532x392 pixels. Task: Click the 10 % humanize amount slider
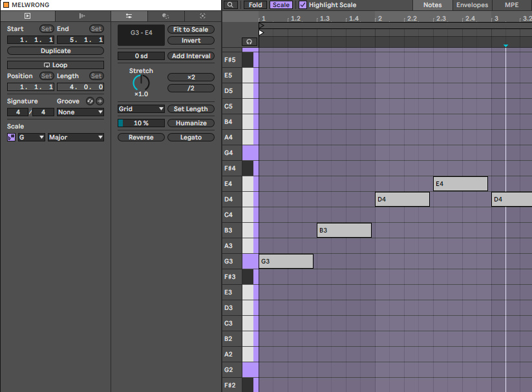tap(141, 123)
